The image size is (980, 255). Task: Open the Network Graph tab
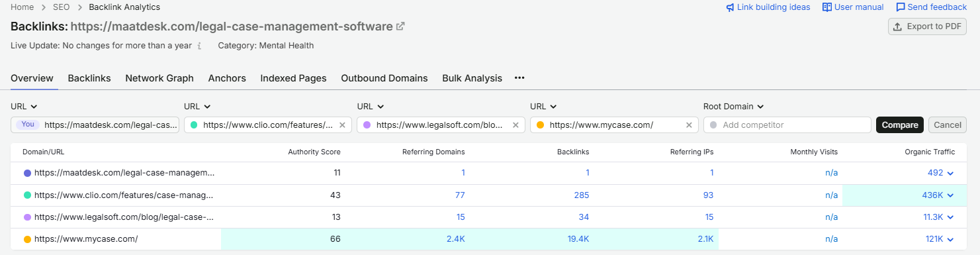click(159, 78)
